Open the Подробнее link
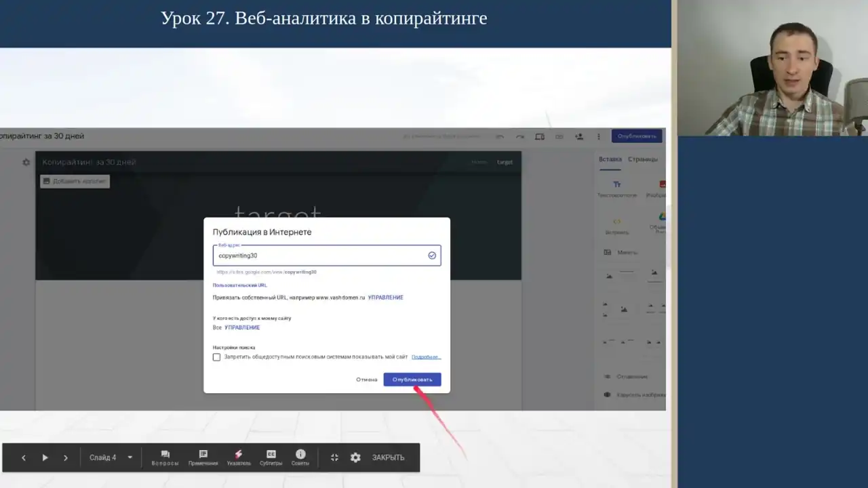This screenshot has width=868, height=488. tap(426, 357)
